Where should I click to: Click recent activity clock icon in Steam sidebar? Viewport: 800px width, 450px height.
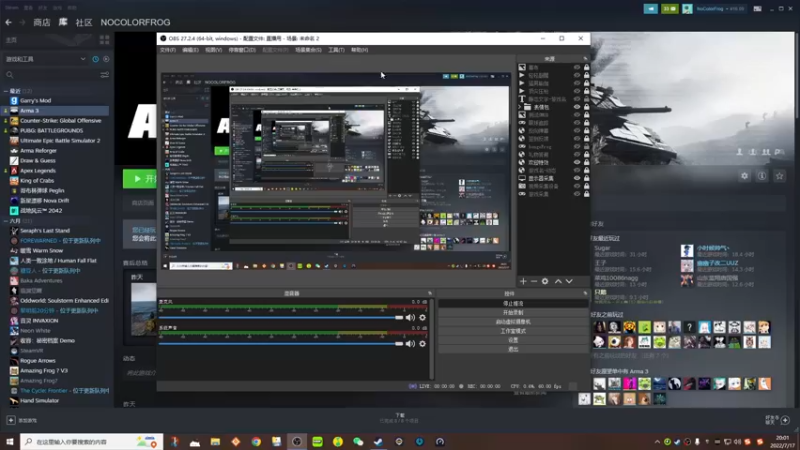(x=95, y=59)
